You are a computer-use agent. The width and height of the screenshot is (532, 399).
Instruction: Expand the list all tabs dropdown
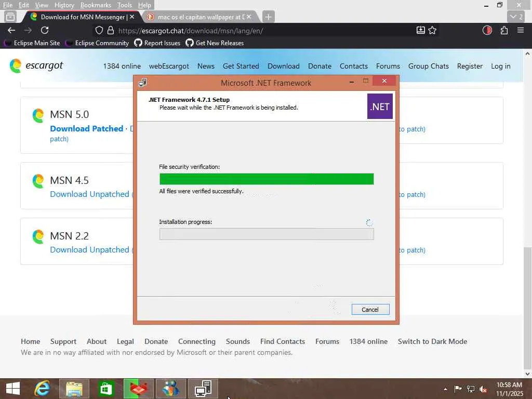(x=517, y=17)
